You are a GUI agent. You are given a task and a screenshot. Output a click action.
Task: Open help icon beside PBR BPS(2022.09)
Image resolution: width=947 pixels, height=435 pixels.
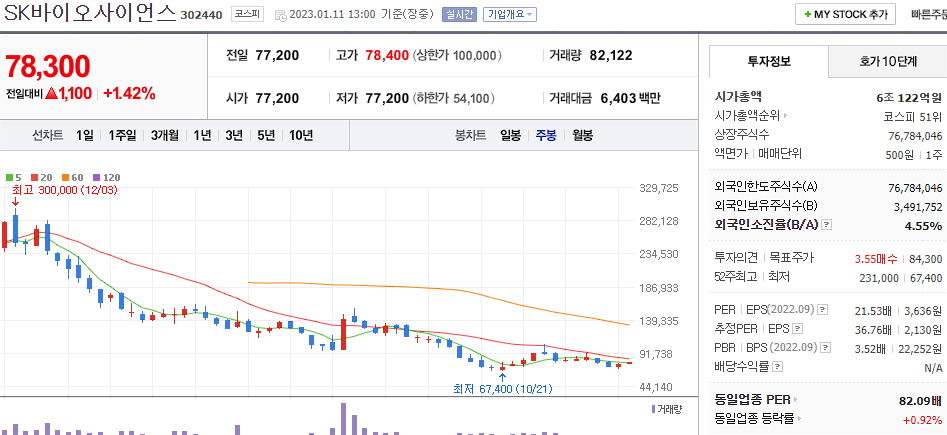tap(826, 348)
